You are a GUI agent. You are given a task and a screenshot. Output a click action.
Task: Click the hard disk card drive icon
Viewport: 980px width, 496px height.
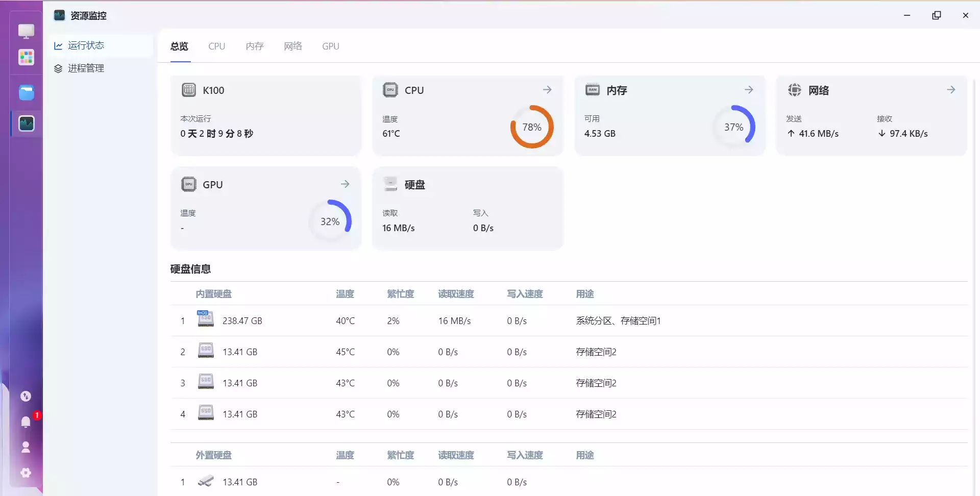pos(390,184)
